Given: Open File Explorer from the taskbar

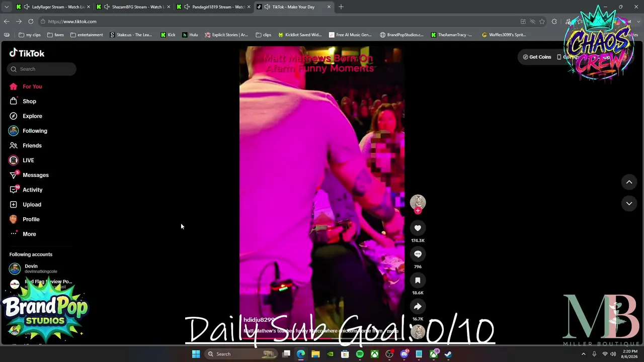Looking at the screenshot, I should [x=315, y=354].
